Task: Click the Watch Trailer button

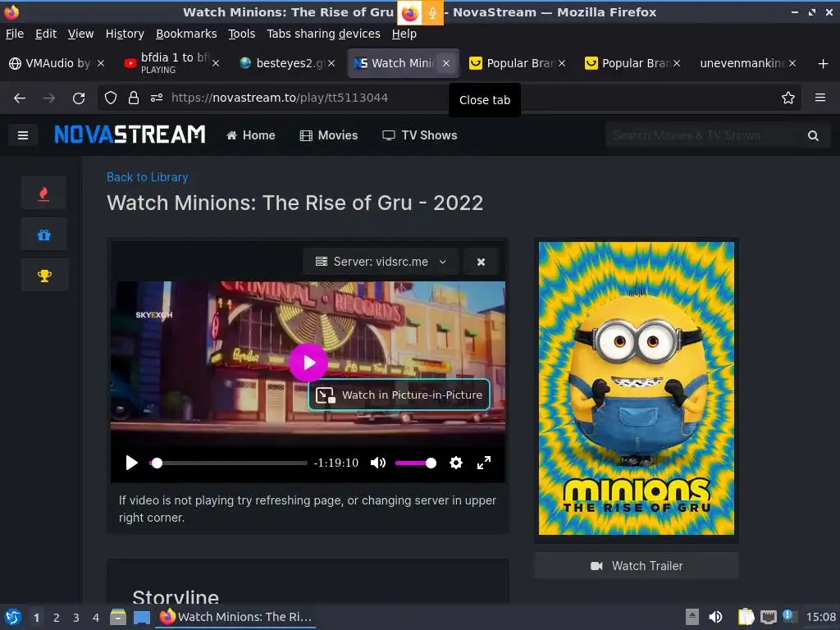Action: 637,566
